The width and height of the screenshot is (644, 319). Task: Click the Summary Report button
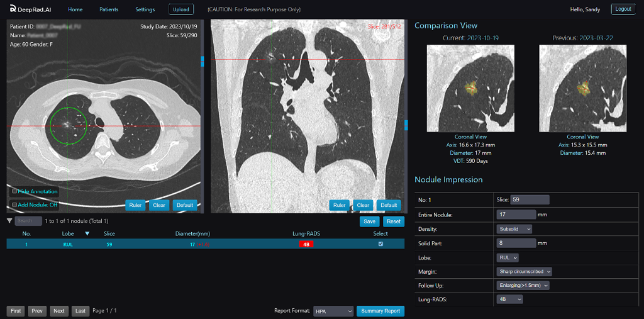click(x=380, y=311)
